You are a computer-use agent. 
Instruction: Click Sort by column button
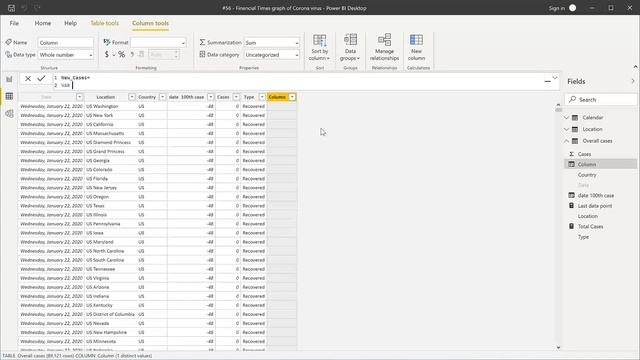pyautogui.click(x=320, y=47)
